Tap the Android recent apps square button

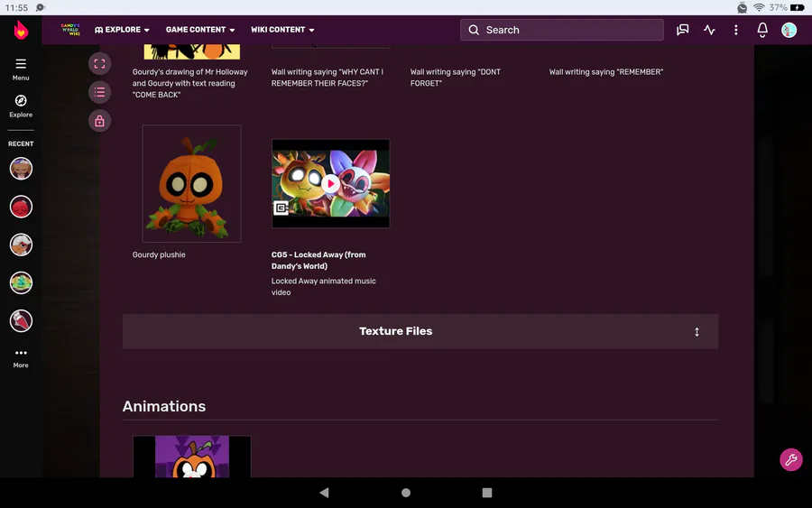tap(487, 493)
